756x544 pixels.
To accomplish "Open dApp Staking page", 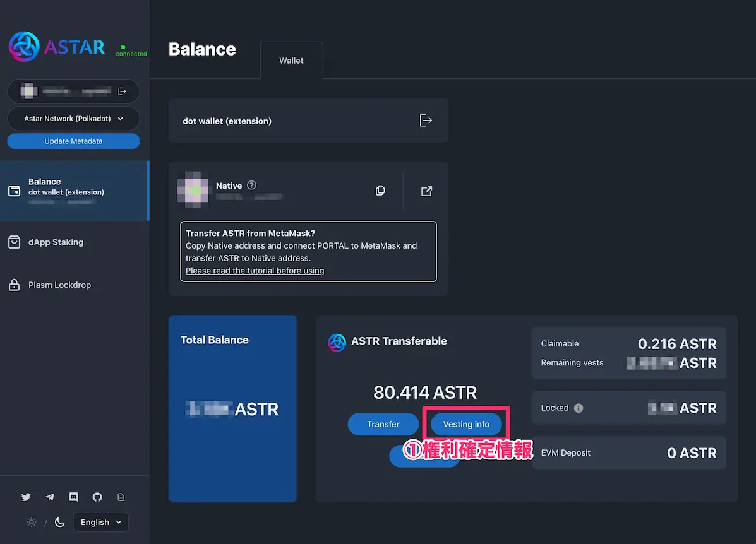I will 56,242.
